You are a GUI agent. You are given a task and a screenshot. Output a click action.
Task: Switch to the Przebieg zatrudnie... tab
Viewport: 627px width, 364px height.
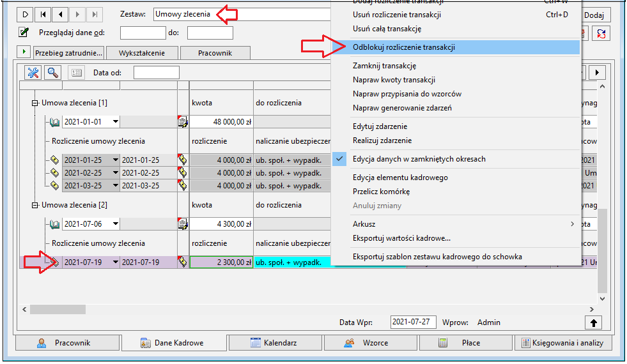[68, 53]
